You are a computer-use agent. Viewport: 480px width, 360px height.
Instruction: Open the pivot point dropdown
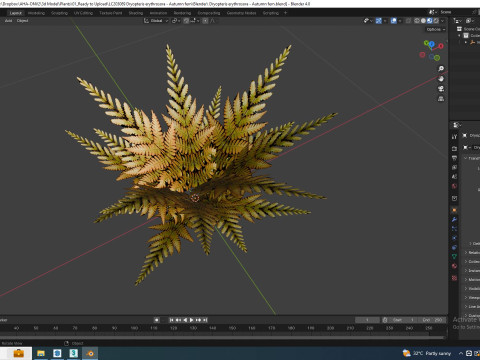[175, 21]
